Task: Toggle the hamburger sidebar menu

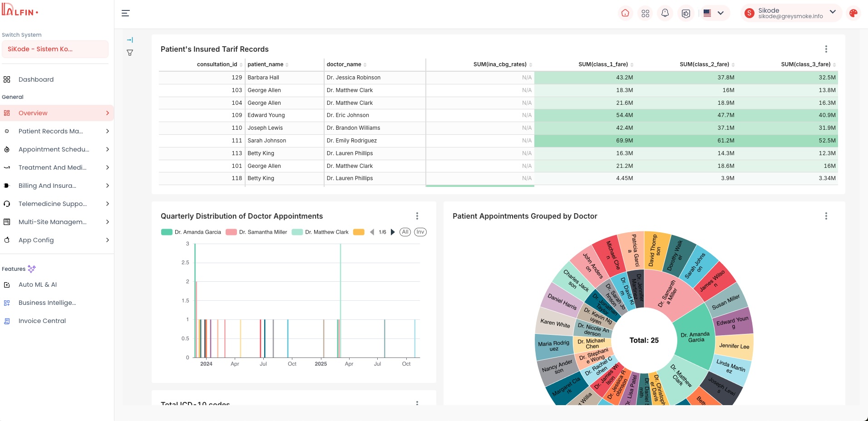Action: [126, 13]
